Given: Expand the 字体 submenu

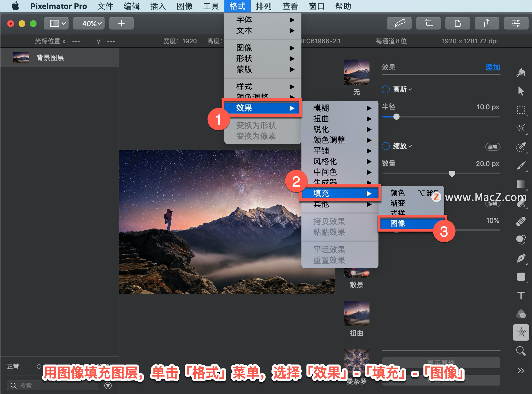Looking at the screenshot, I should coord(263,20).
